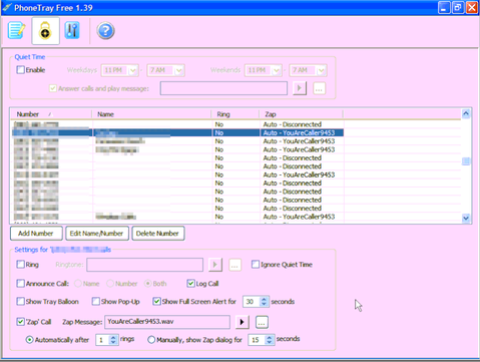This screenshot has width=480, height=362.
Task: Toggle Ignore Quiet Time checkbox
Action: pyautogui.click(x=255, y=265)
